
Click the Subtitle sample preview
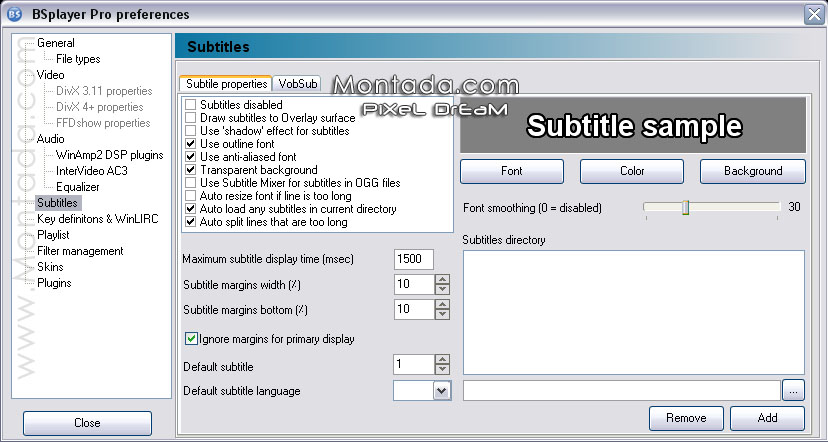(633, 126)
